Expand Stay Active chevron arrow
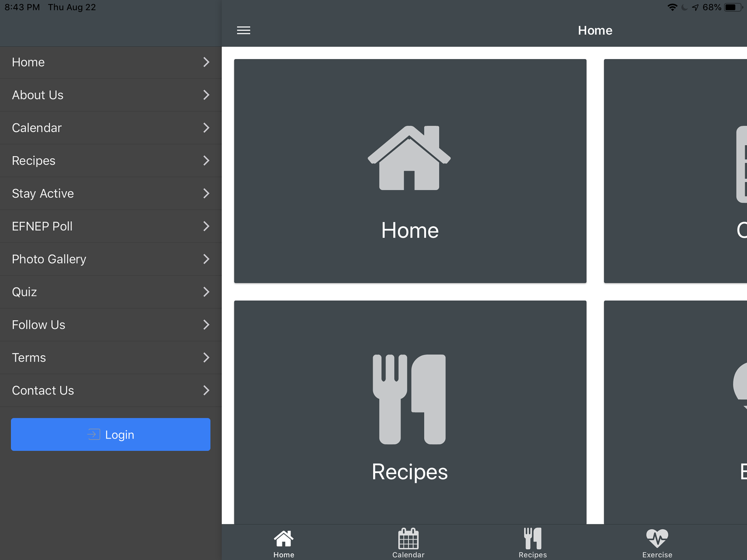 (206, 194)
